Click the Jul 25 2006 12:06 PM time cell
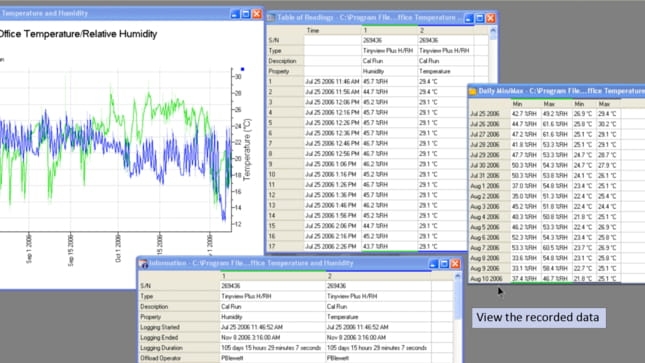This screenshot has width=645, height=363. click(x=333, y=102)
